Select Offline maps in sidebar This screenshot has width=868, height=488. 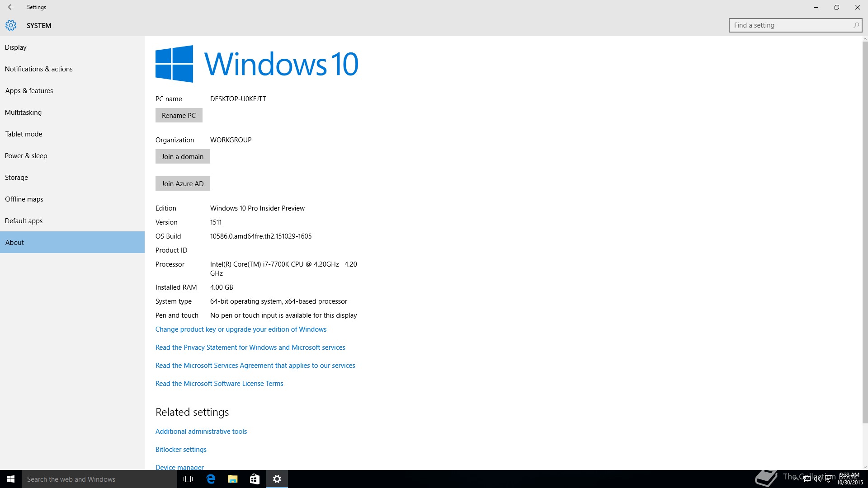click(x=72, y=199)
